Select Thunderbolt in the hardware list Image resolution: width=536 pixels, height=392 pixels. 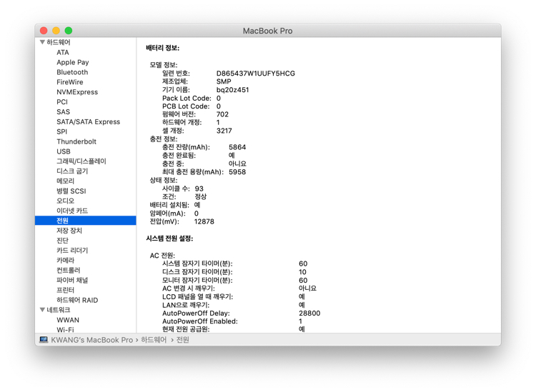[x=76, y=141]
